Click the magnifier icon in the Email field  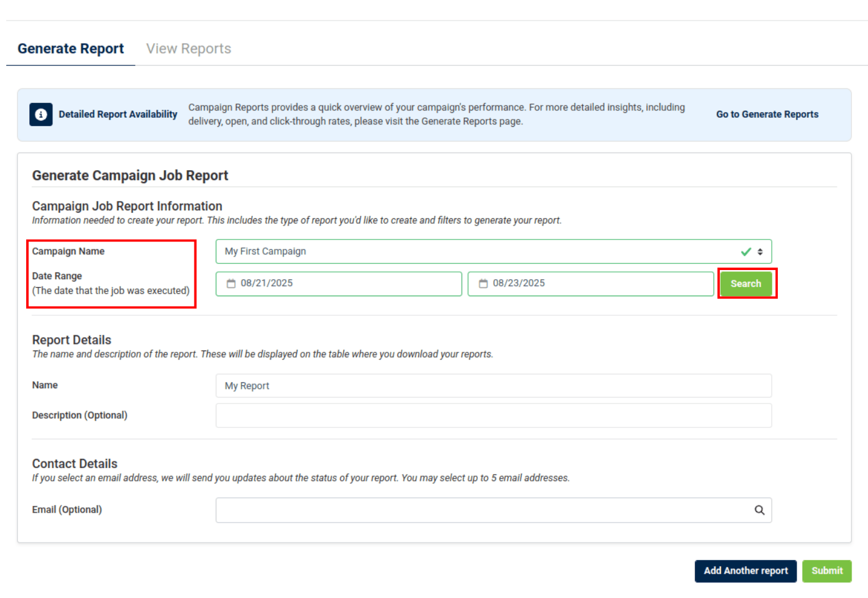click(759, 510)
